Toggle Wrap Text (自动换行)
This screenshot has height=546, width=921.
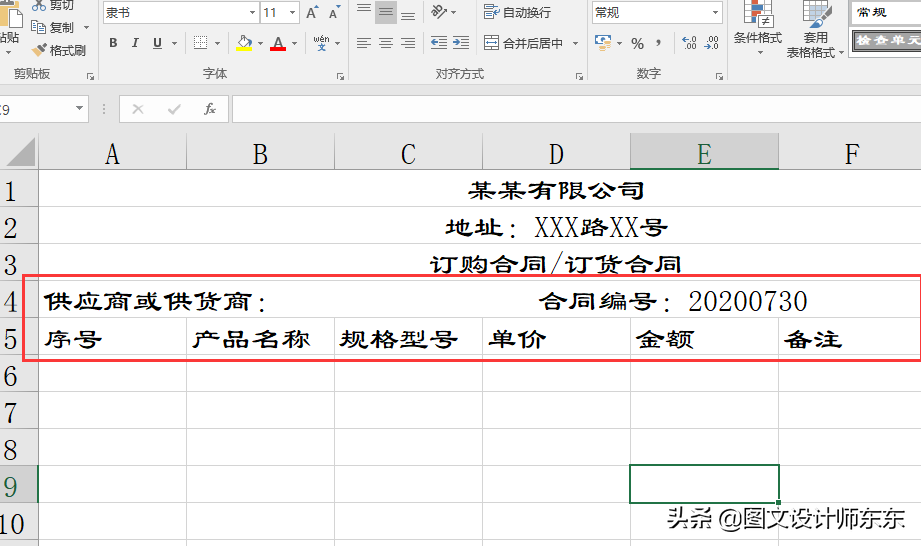click(517, 12)
